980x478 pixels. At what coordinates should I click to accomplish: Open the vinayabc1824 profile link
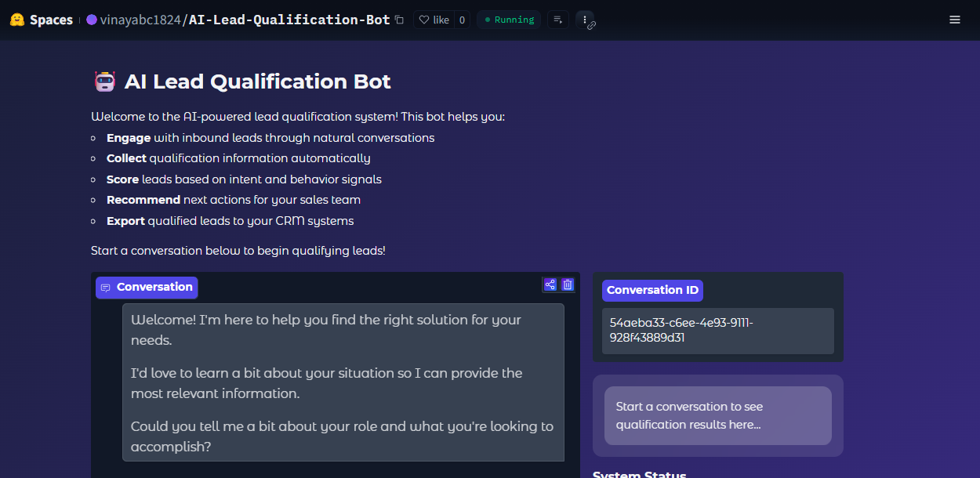(140, 20)
